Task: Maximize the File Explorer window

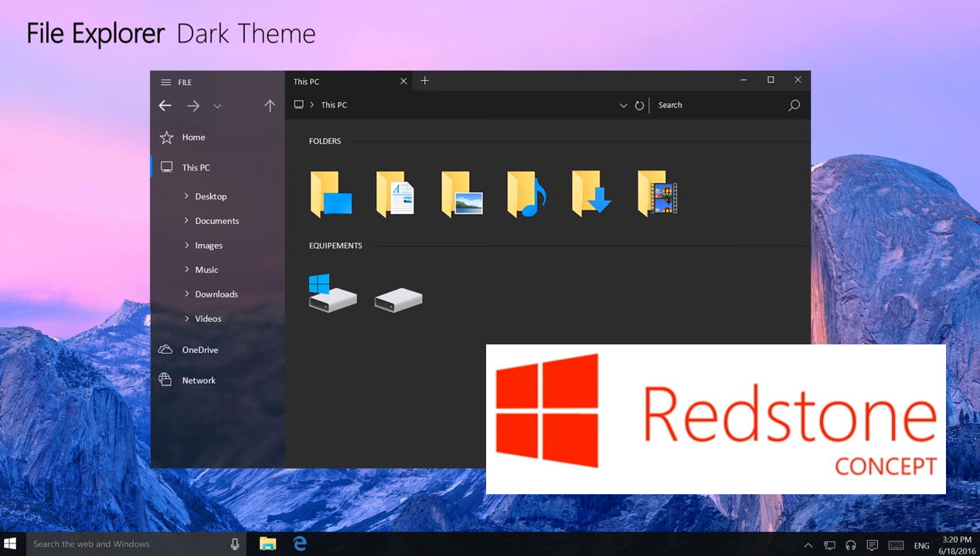Action: (x=771, y=80)
